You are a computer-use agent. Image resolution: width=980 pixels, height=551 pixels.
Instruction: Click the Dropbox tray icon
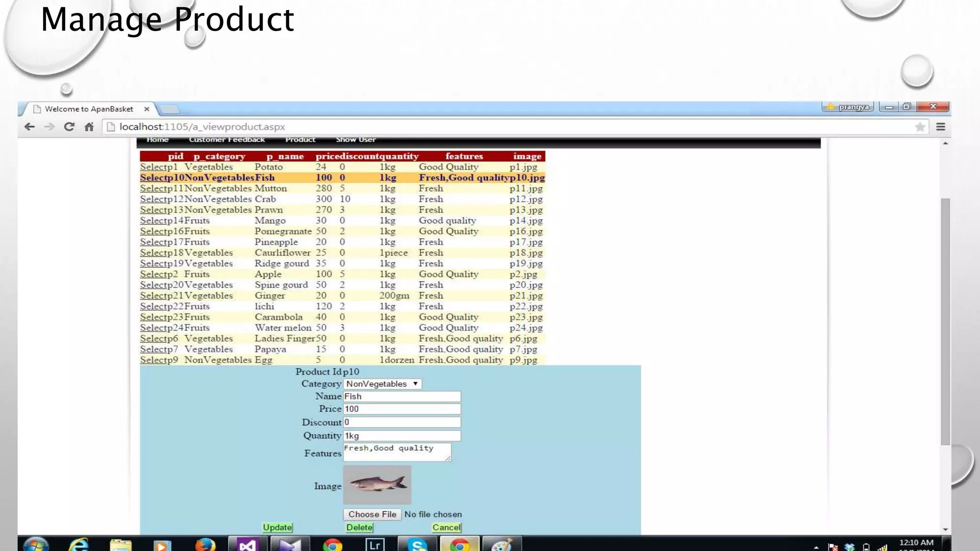click(x=849, y=547)
